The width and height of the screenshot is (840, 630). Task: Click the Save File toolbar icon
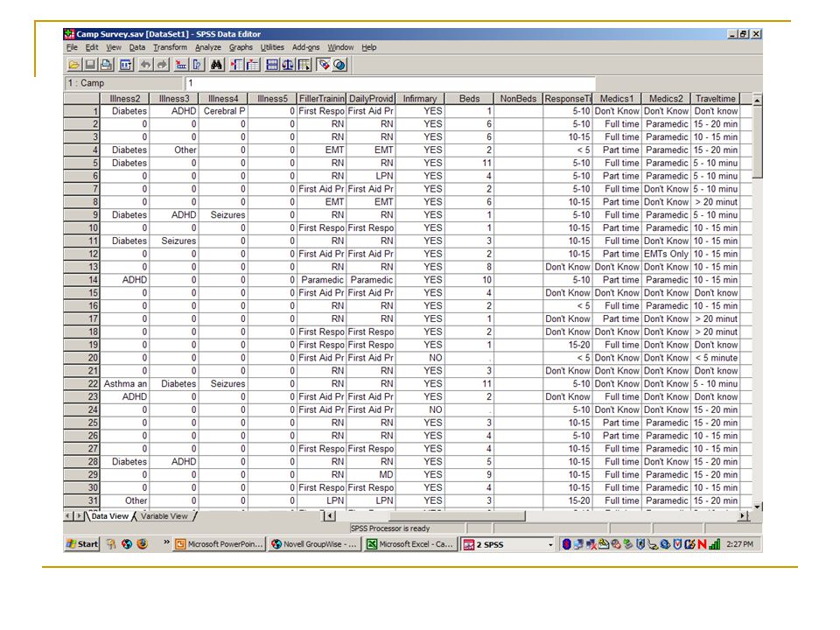click(90, 65)
